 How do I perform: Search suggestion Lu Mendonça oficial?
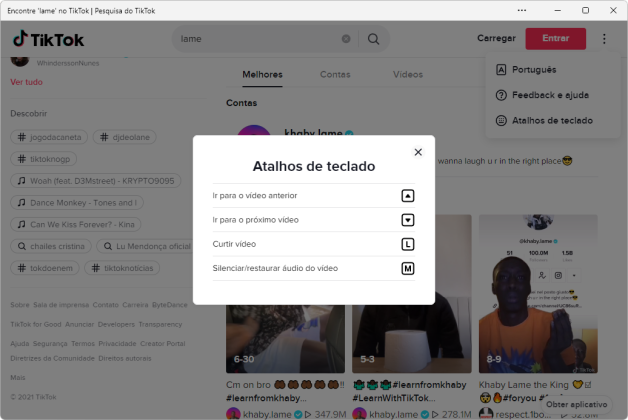[147, 246]
